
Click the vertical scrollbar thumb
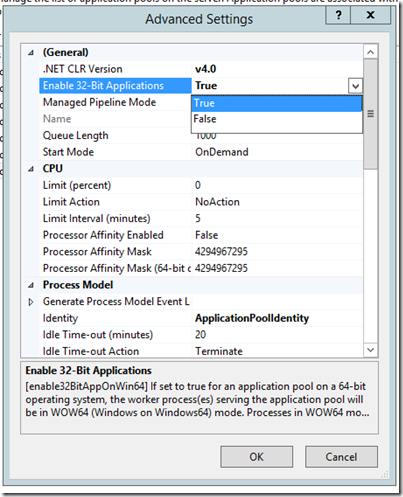[371, 114]
